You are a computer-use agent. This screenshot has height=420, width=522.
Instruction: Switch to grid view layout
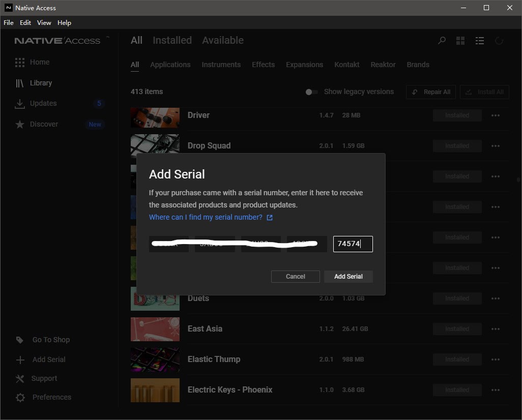[x=460, y=41]
